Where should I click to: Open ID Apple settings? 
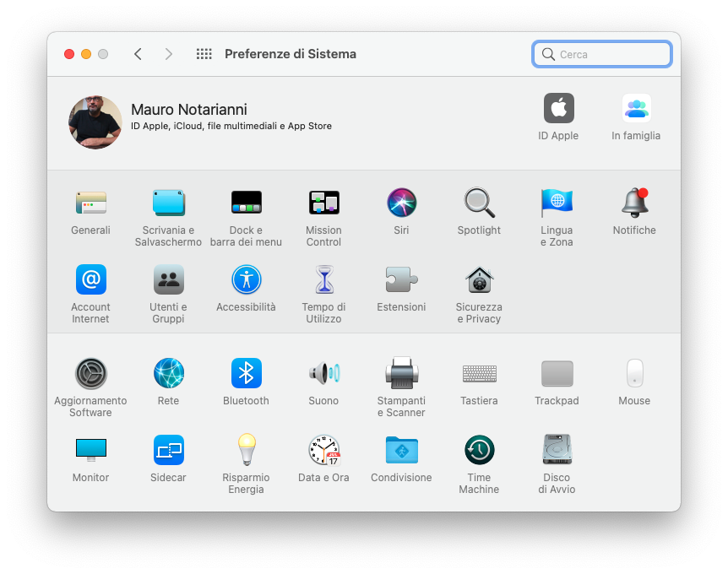[558, 109]
